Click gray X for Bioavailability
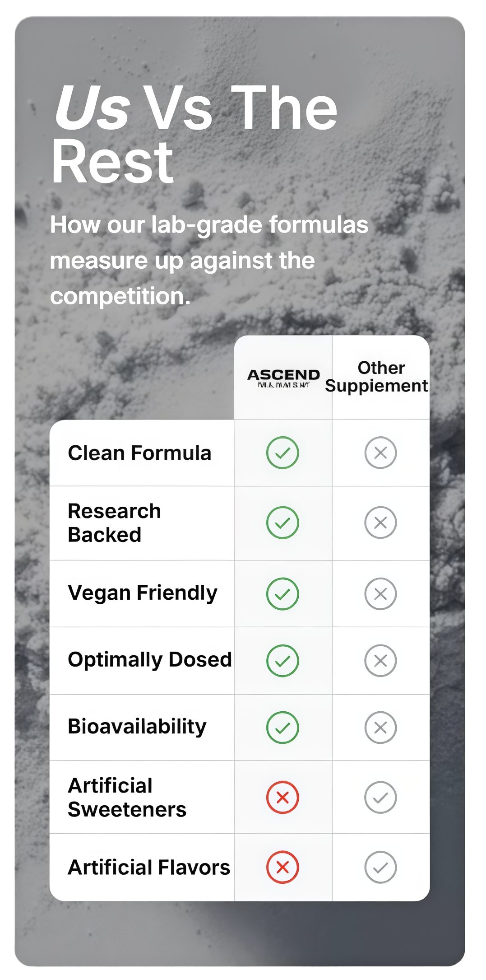This screenshot has width=486, height=980. tap(380, 728)
